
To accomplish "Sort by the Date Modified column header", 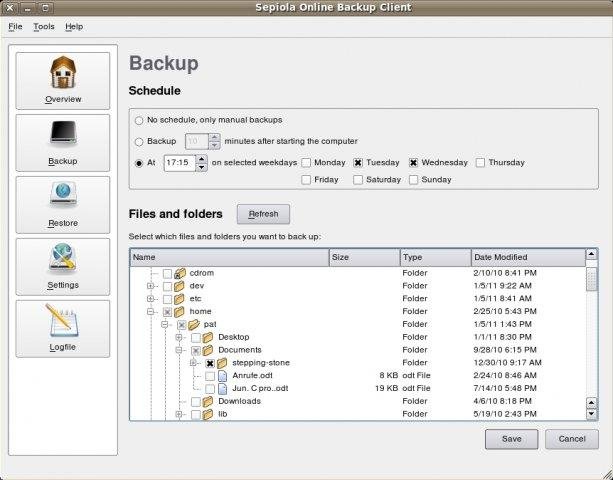I will point(528,258).
